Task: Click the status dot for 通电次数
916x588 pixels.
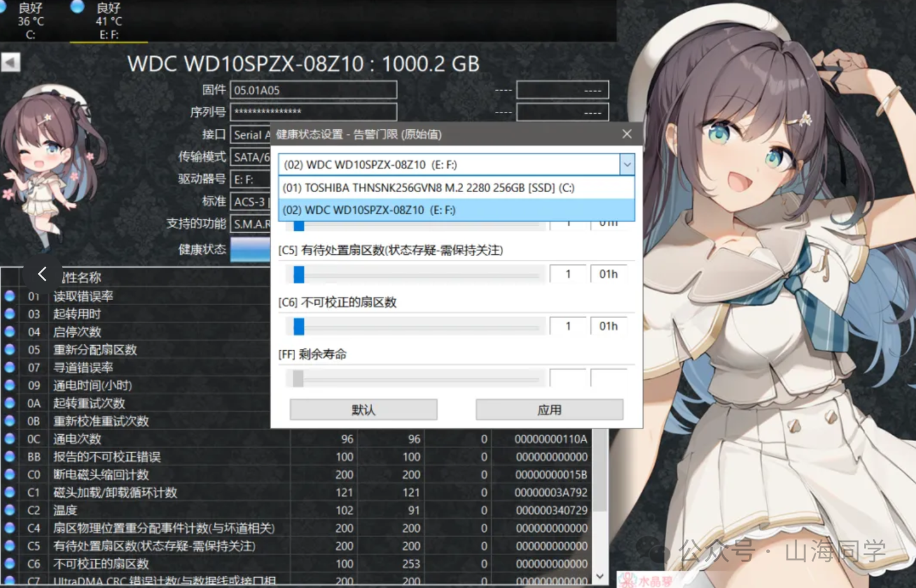Action: pos(10,438)
